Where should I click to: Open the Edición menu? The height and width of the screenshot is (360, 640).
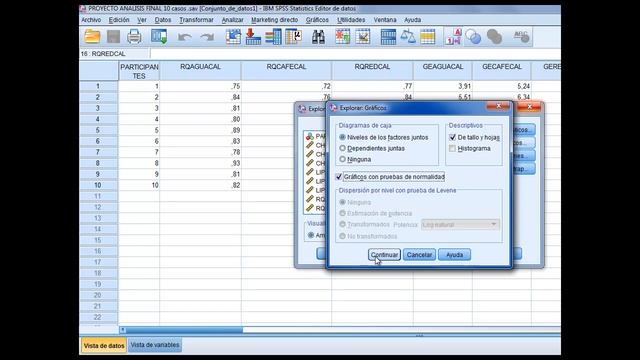pos(119,20)
